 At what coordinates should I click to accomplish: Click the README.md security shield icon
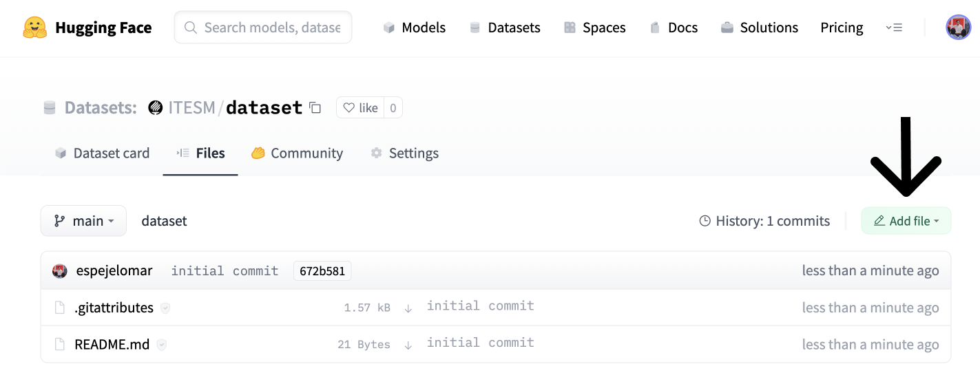(x=162, y=345)
